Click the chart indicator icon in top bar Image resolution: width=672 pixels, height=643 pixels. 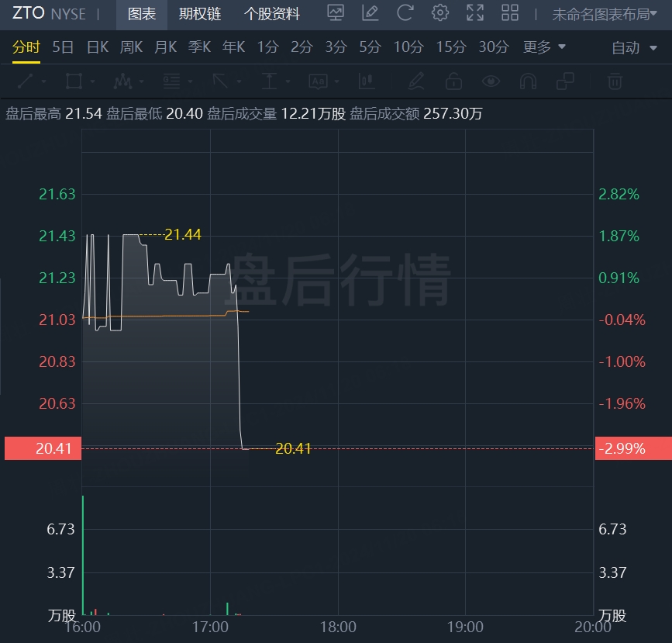[336, 13]
